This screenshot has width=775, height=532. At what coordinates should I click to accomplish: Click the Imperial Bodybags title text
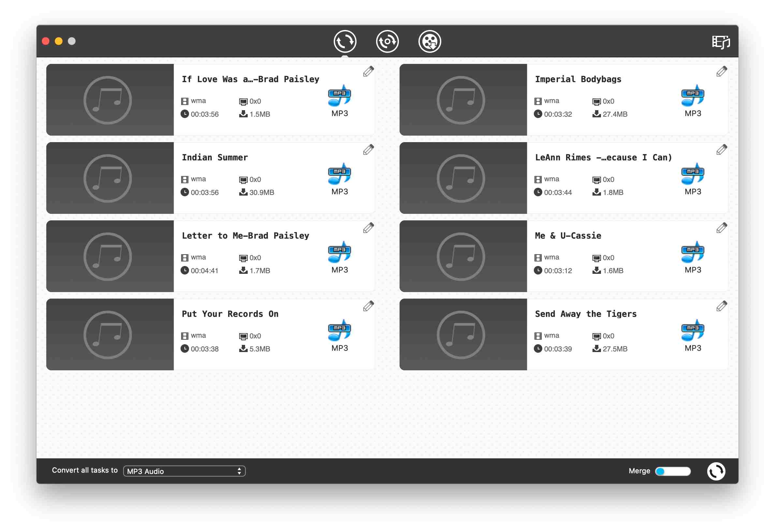pyautogui.click(x=578, y=79)
